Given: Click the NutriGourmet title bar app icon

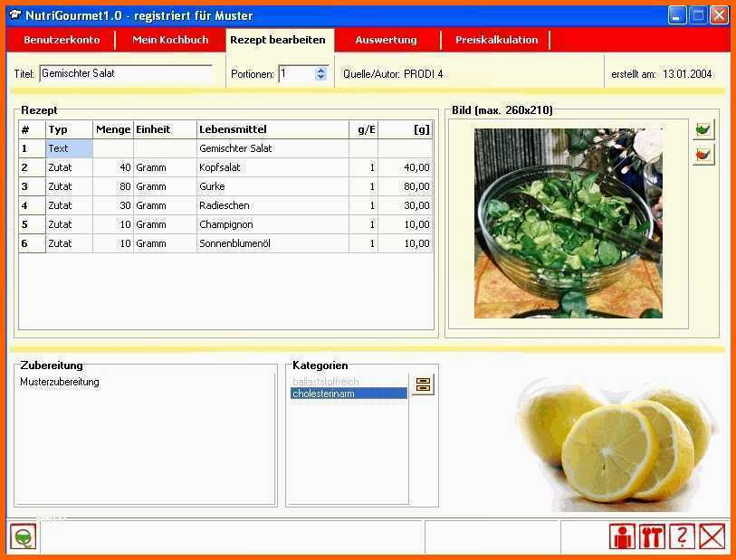Looking at the screenshot, I should point(15,15).
